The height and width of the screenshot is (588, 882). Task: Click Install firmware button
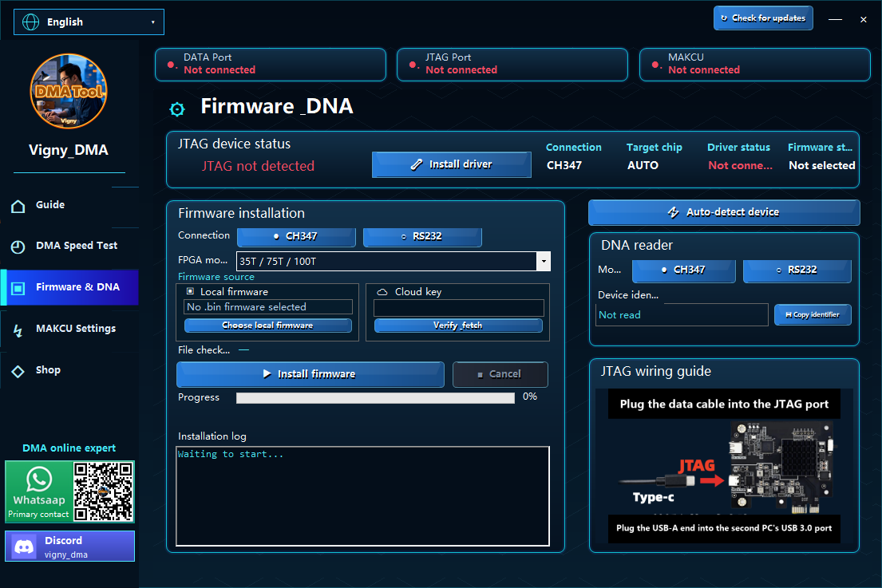click(x=310, y=374)
